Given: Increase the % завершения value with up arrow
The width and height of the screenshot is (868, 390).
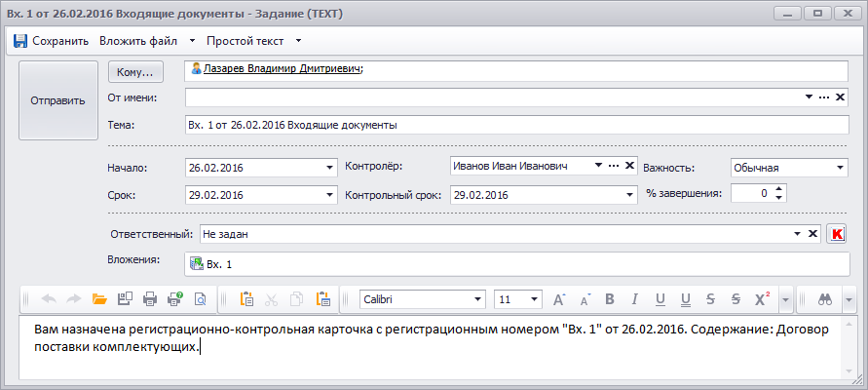Looking at the screenshot, I should click(779, 189).
